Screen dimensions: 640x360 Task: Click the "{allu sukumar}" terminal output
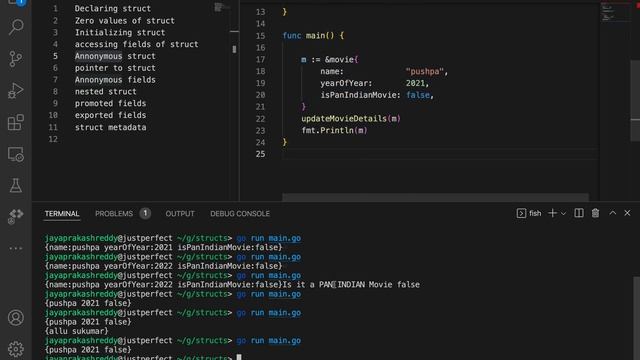pos(76,331)
